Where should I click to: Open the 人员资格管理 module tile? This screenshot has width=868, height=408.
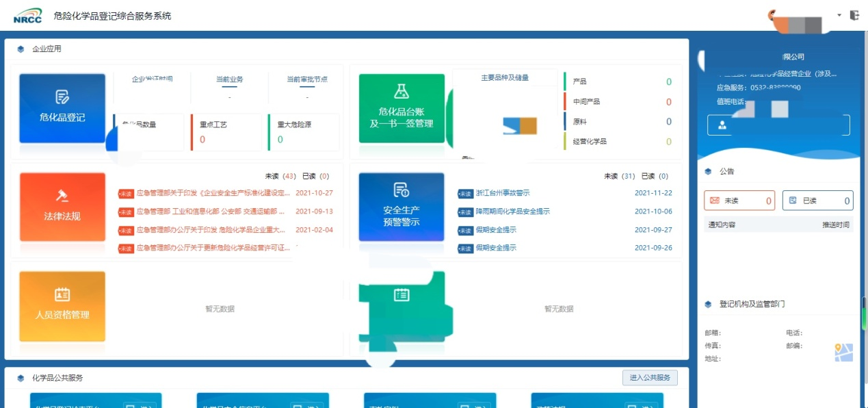[x=62, y=306]
